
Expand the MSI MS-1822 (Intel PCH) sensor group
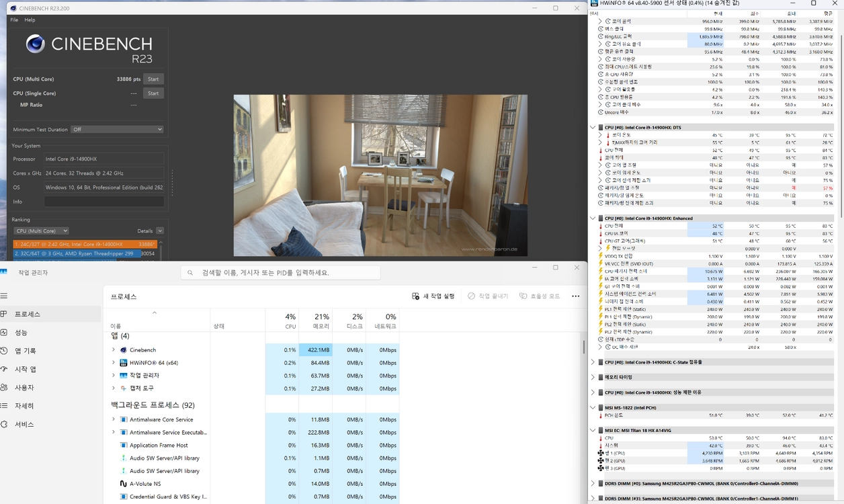(x=593, y=407)
